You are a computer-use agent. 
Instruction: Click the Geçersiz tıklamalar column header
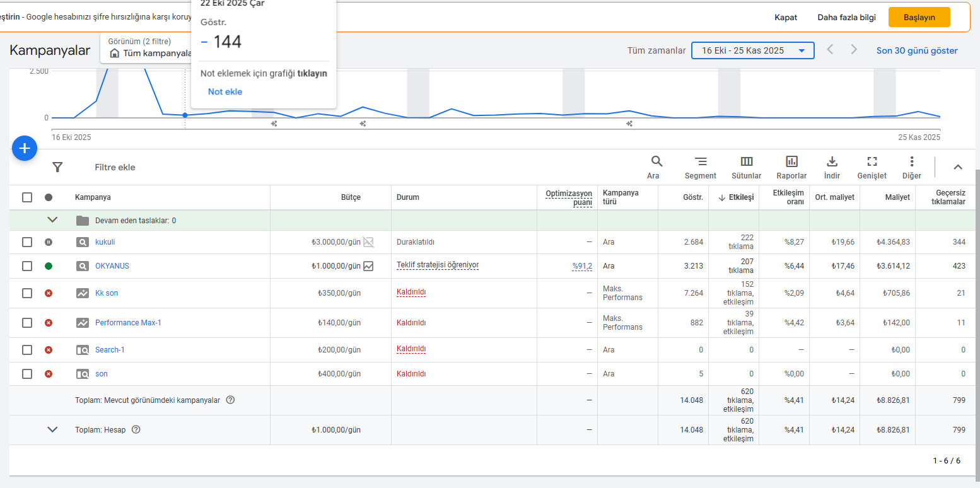948,197
